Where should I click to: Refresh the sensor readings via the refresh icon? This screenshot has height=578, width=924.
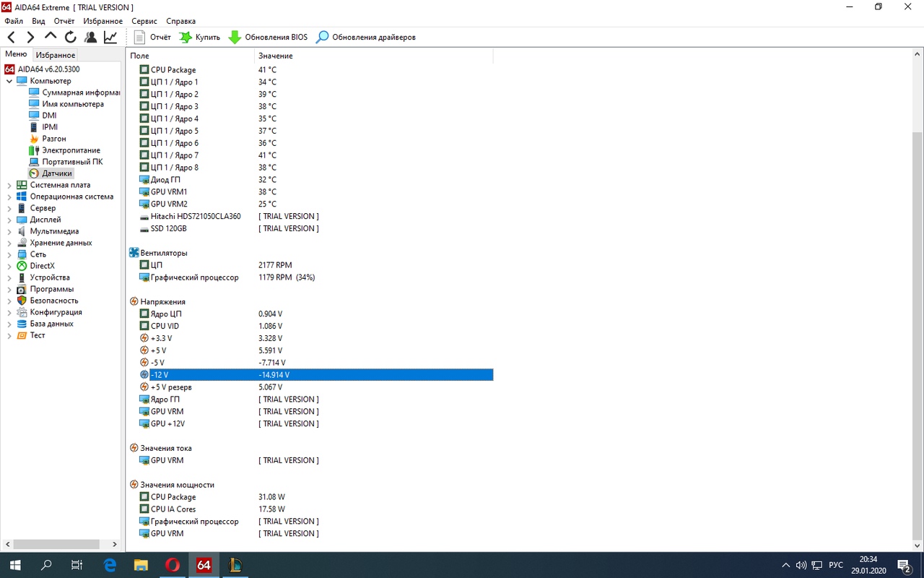coord(70,37)
